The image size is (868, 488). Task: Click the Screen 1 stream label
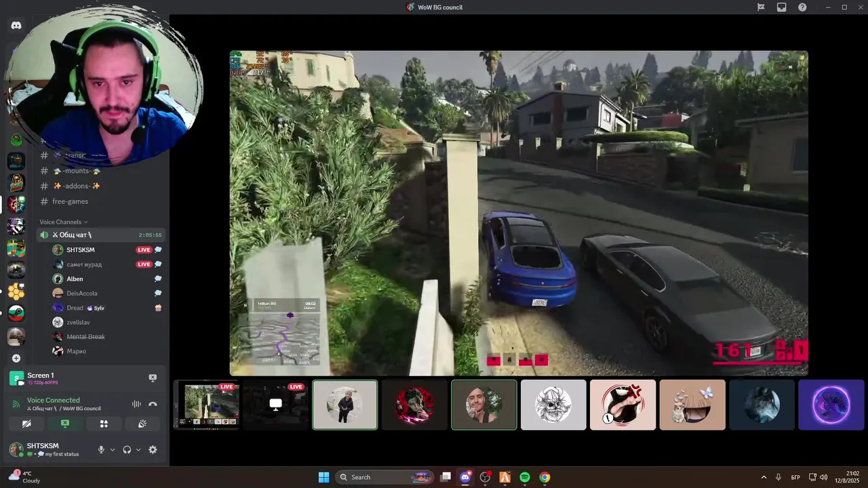[x=40, y=375]
